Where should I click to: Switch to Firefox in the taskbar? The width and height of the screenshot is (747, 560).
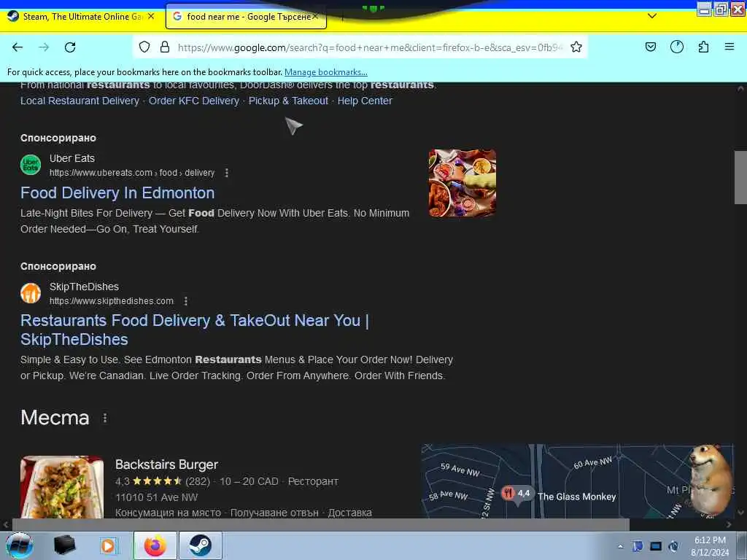155,545
